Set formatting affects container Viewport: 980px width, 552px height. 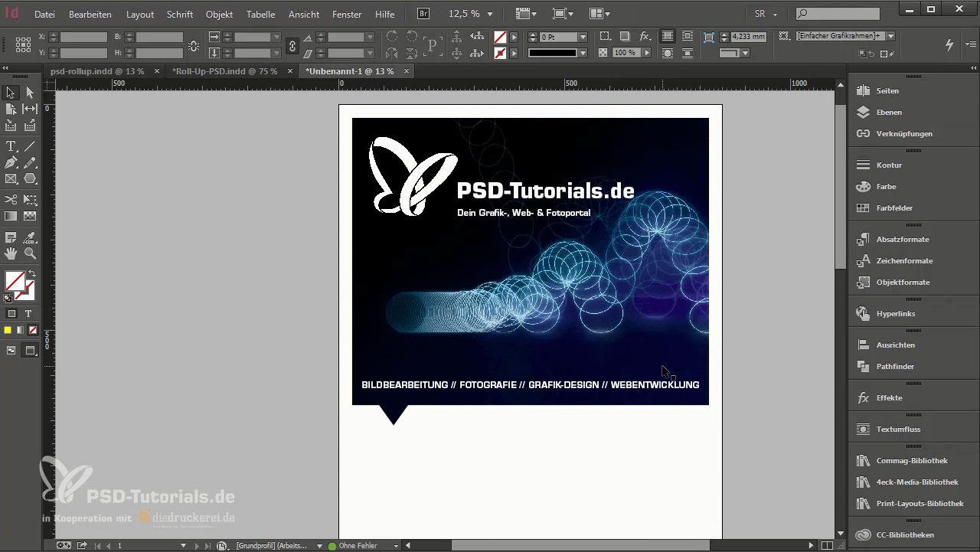pos(11,314)
